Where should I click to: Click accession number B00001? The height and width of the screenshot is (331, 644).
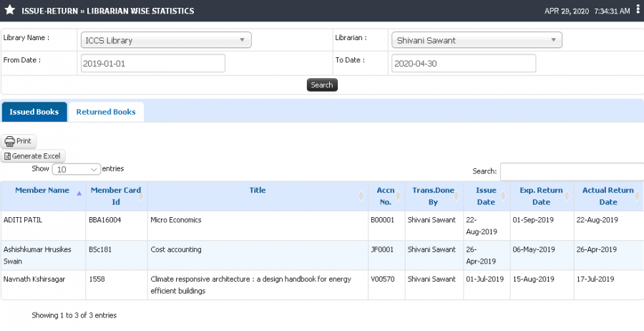(x=382, y=220)
